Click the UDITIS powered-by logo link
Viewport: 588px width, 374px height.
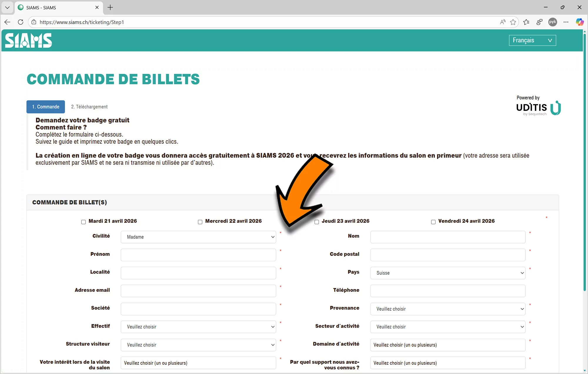(x=538, y=108)
